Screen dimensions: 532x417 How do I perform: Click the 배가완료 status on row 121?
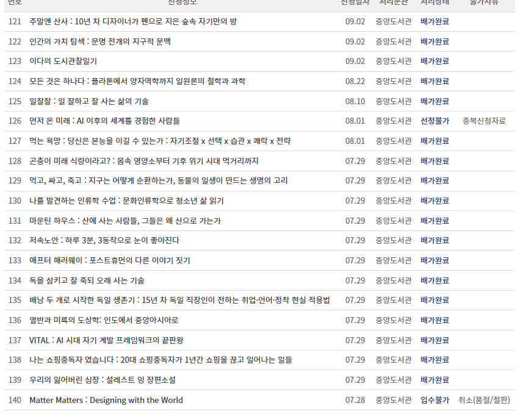pyautogui.click(x=435, y=20)
